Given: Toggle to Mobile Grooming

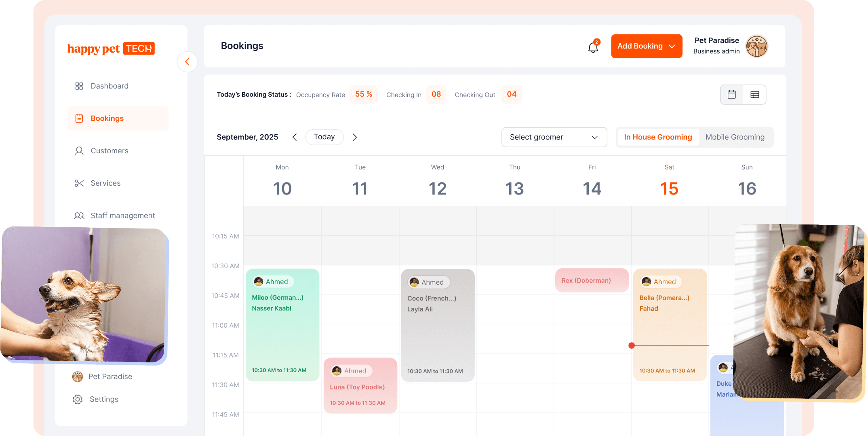Looking at the screenshot, I should point(735,137).
